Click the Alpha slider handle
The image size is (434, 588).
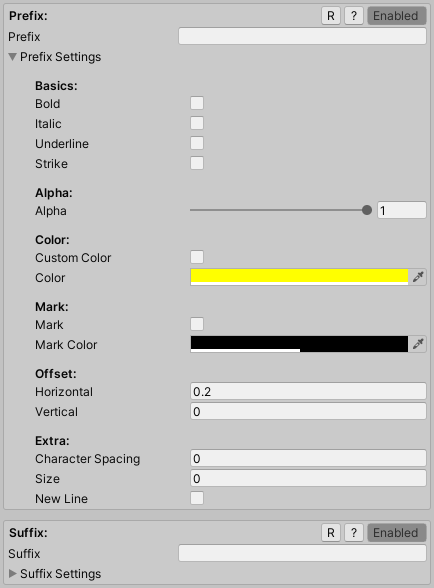tap(367, 210)
